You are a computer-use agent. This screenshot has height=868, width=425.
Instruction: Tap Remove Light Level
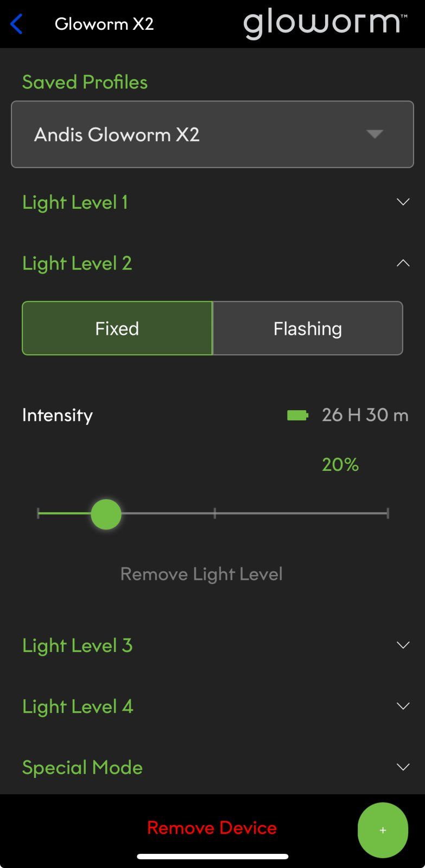point(201,574)
